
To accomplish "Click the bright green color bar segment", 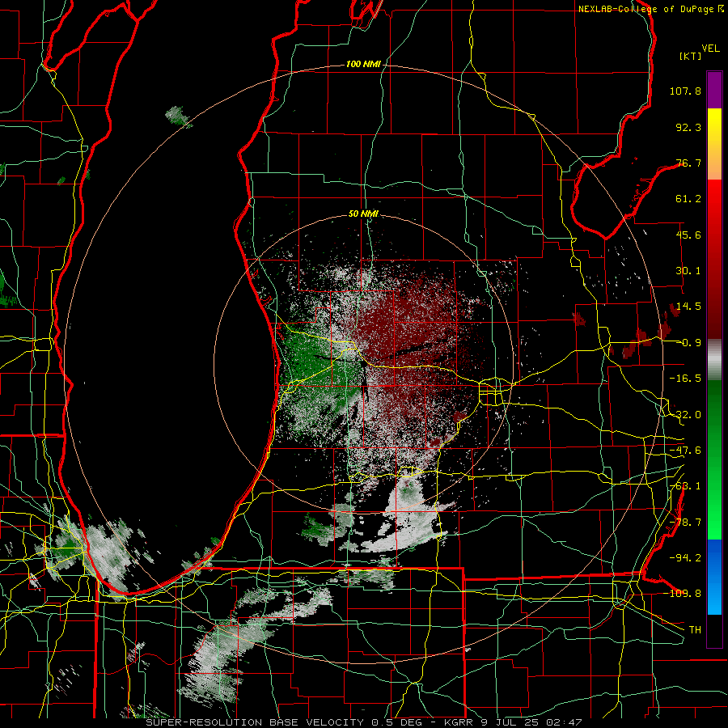I will 714,459.
